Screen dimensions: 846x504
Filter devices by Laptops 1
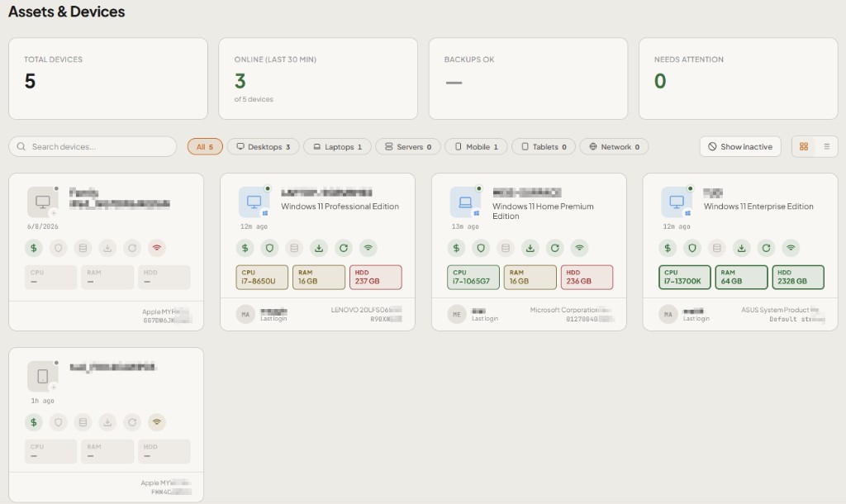(x=338, y=147)
